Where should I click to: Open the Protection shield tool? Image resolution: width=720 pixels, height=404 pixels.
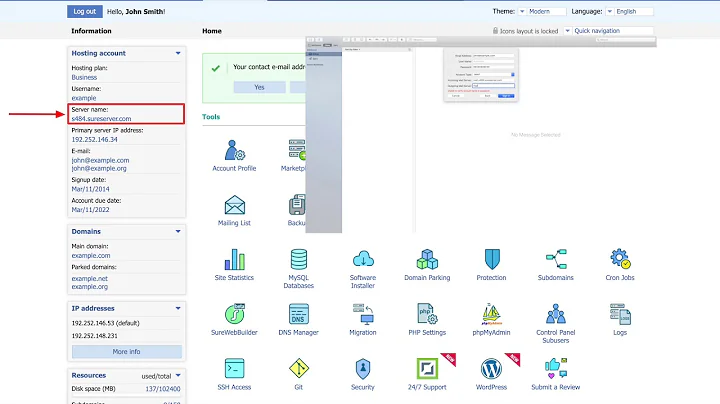click(491, 265)
